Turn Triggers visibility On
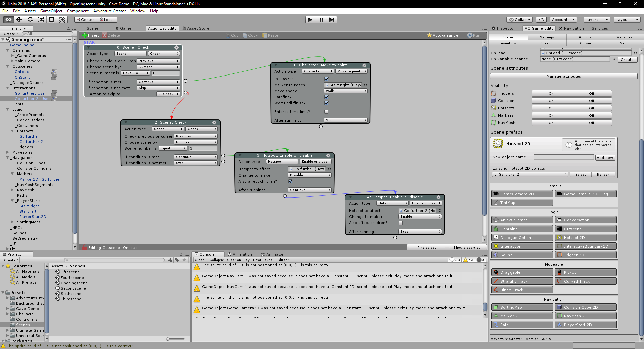Screen dimensions: 644x349 [551, 93]
